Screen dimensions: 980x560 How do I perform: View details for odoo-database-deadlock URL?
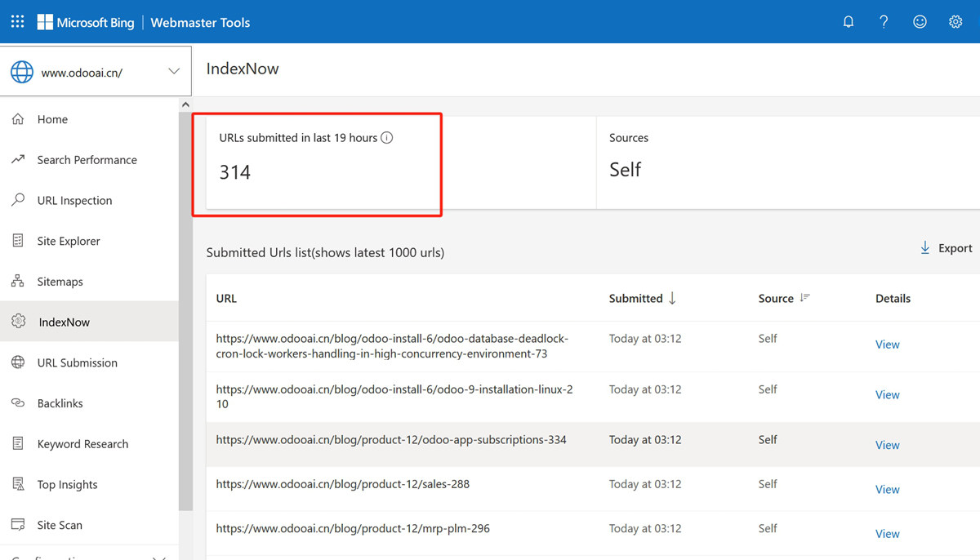pyautogui.click(x=887, y=344)
